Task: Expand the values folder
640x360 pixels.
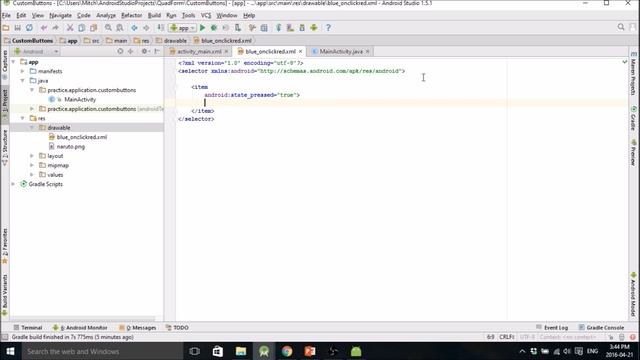Action: click(x=32, y=175)
